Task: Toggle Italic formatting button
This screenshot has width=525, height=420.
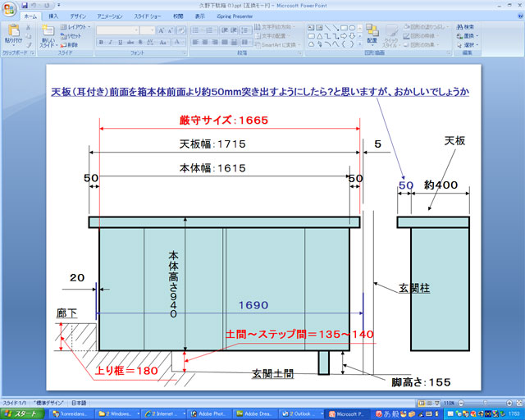Action: (110, 42)
